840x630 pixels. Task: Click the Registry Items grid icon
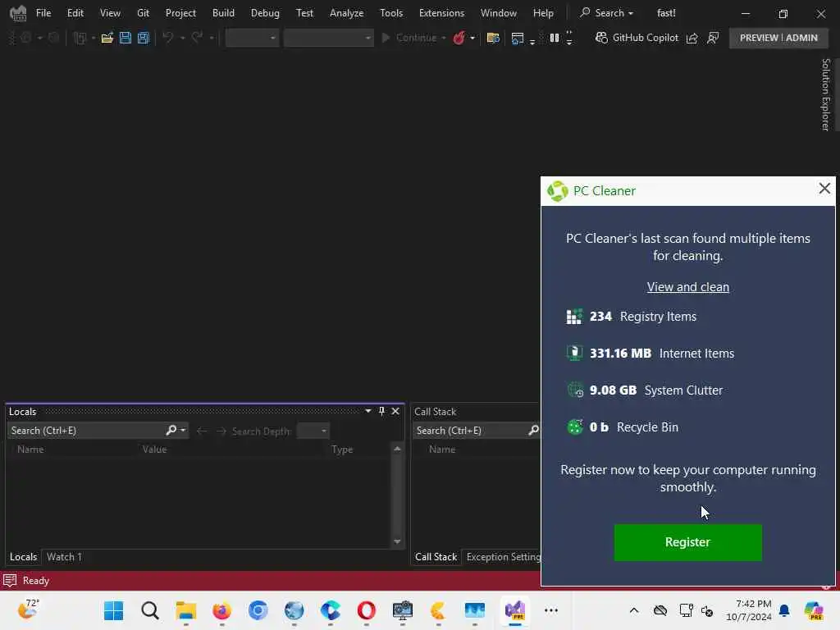point(574,317)
